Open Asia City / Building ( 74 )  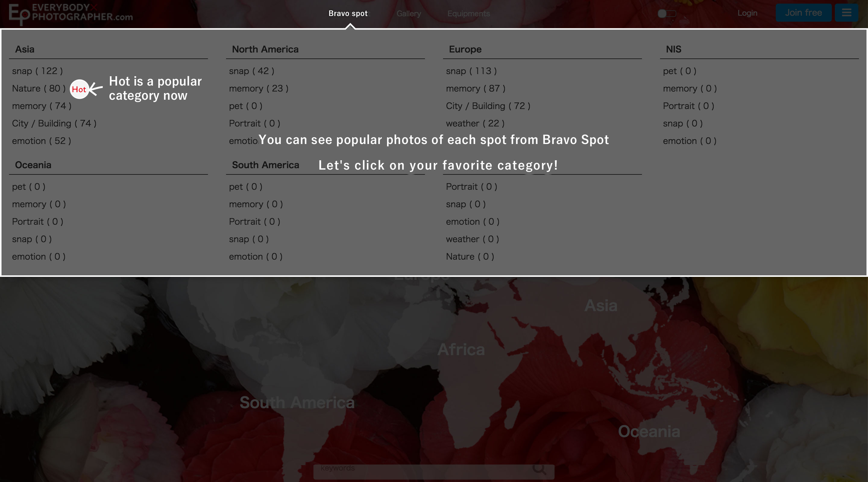pyautogui.click(x=54, y=124)
